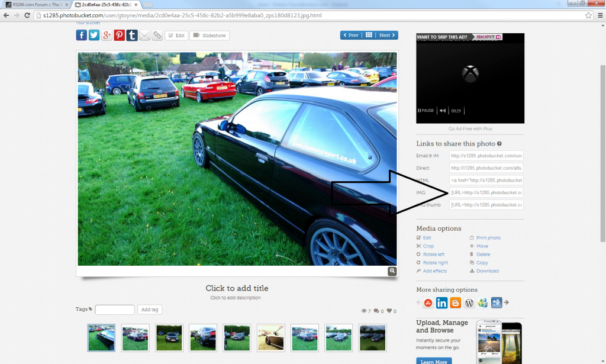
Task: Click SKIPIT on the ad
Action: [x=488, y=37]
